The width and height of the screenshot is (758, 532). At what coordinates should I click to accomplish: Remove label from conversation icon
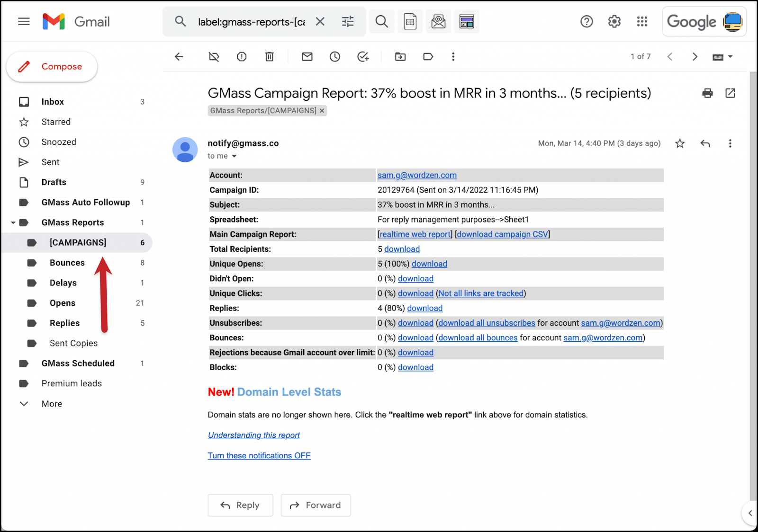(x=214, y=57)
